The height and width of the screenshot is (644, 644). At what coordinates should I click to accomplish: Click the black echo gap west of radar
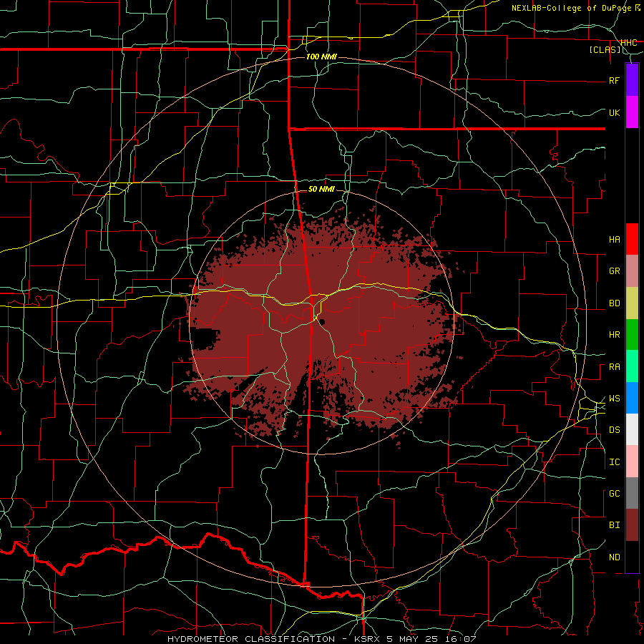(206, 338)
